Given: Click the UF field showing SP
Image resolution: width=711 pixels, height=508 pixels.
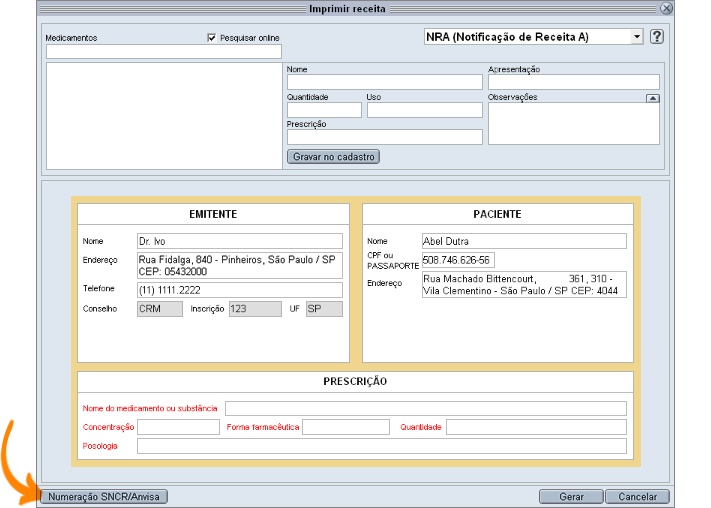Looking at the screenshot, I should point(324,309).
